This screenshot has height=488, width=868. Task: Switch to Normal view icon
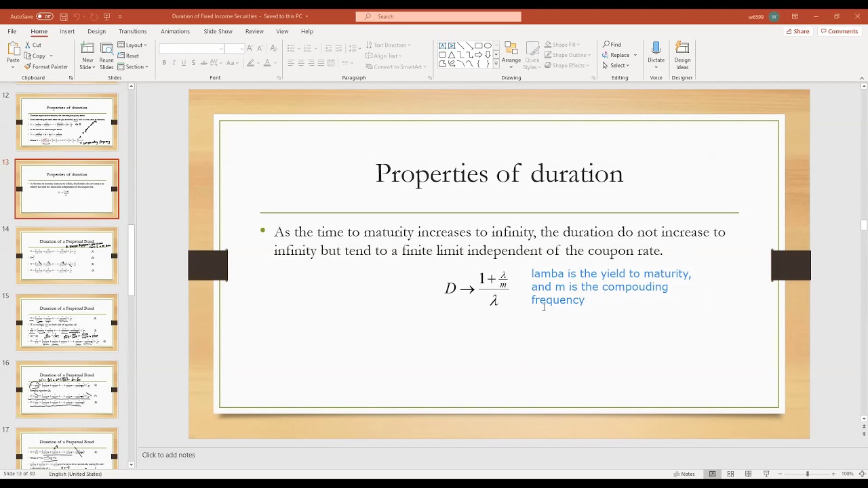pyautogui.click(x=713, y=474)
